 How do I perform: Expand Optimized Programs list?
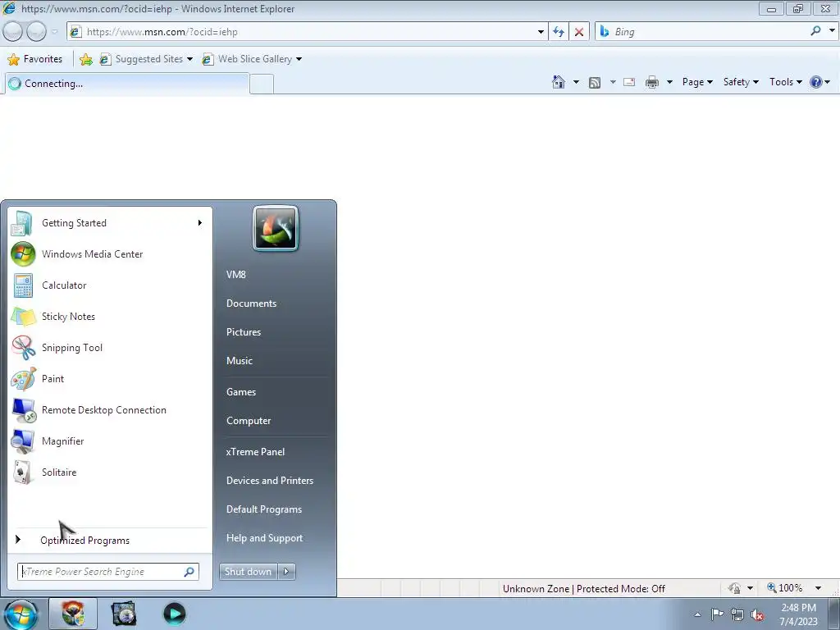click(x=110, y=540)
